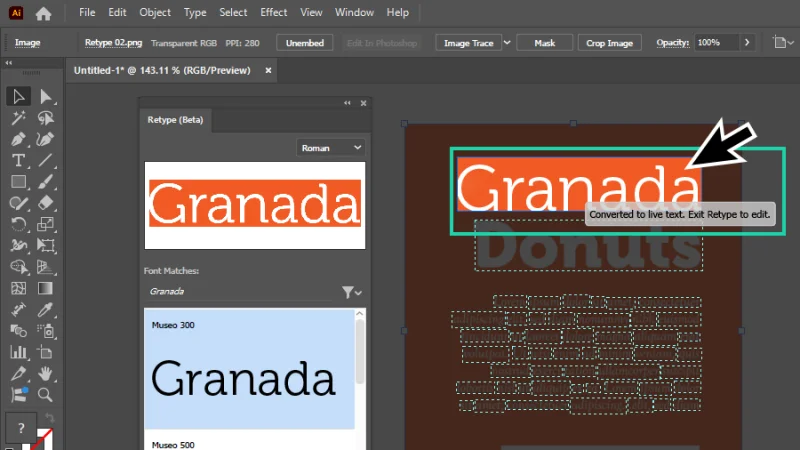Click the Image Trace button
Screen dimensions: 800x450
click(468, 43)
